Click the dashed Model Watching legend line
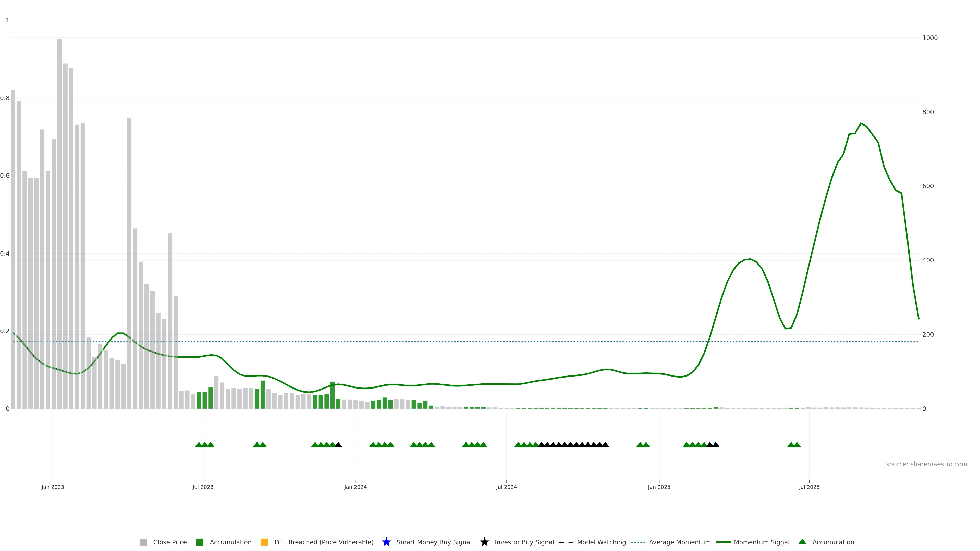Screen dimensions: 980x551 (x=566, y=542)
